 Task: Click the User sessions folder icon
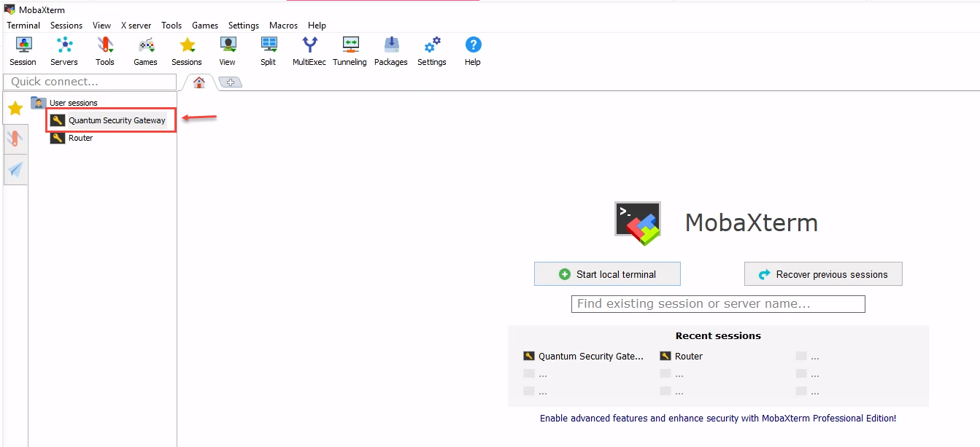[39, 103]
